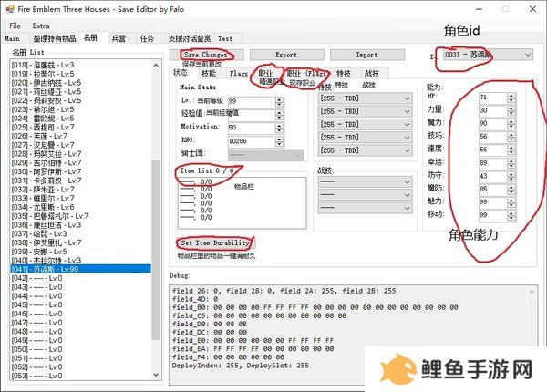Switch to the 任务 tab
The height and width of the screenshot is (392, 547).
coord(147,38)
